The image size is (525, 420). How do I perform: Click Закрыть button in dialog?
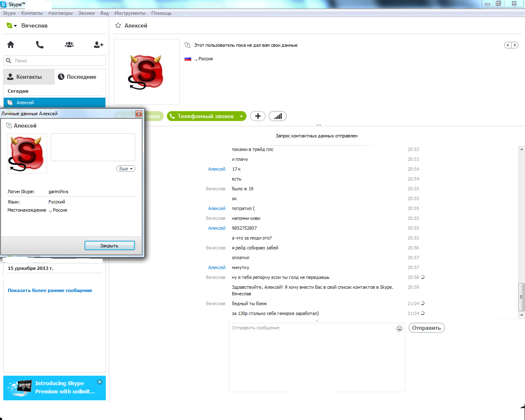pyautogui.click(x=110, y=246)
